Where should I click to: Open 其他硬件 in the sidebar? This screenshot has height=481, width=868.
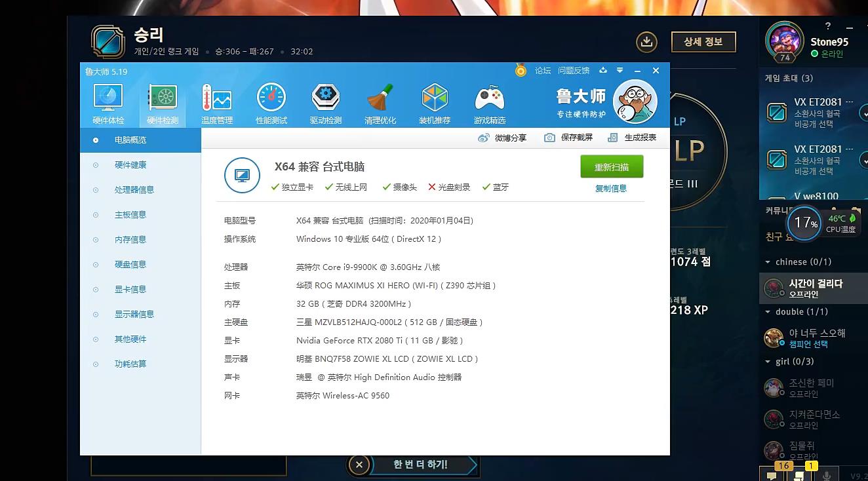click(140, 339)
